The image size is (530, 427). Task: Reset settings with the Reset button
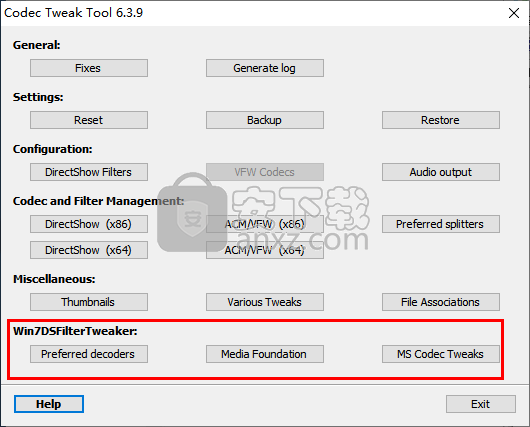(89, 120)
